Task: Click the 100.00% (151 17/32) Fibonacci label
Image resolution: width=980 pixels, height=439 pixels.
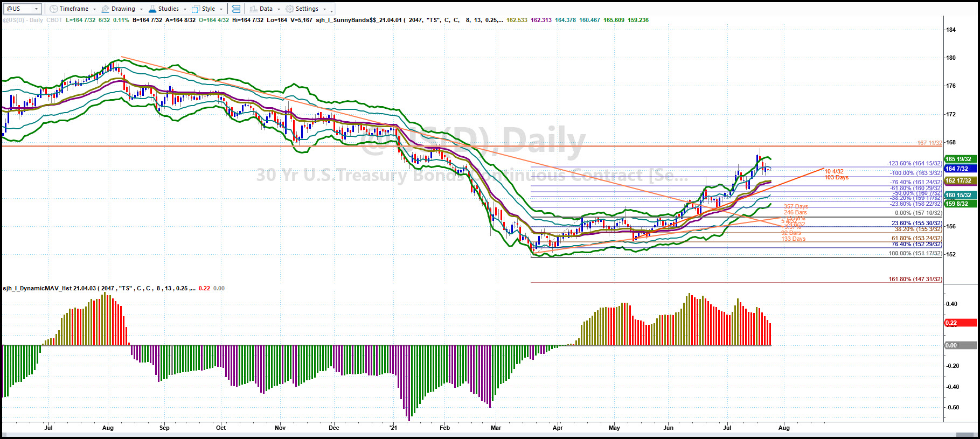Action: point(915,253)
